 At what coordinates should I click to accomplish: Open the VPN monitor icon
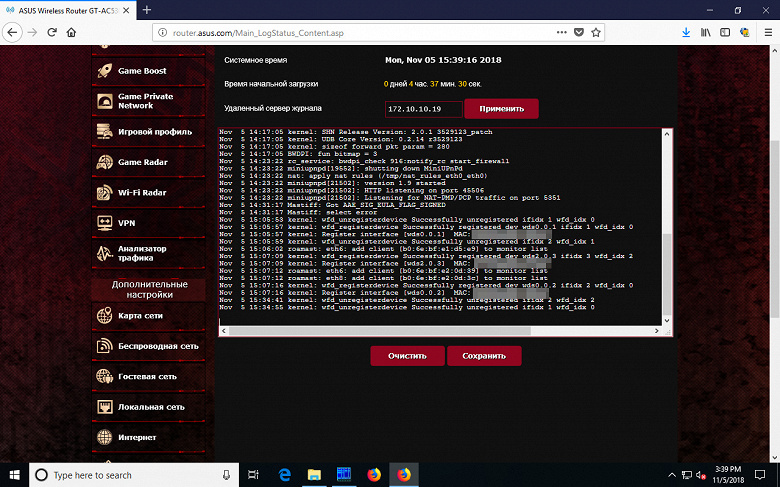coord(104,223)
